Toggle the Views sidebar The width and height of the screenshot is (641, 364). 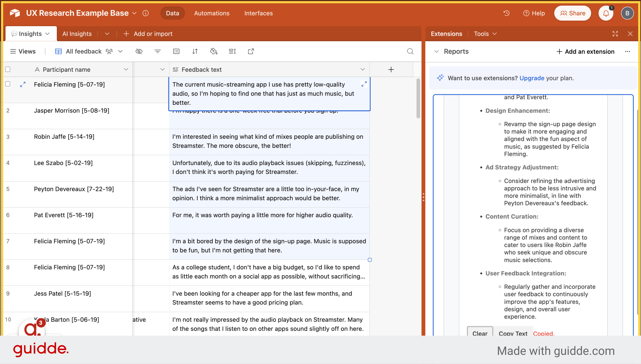tap(23, 51)
